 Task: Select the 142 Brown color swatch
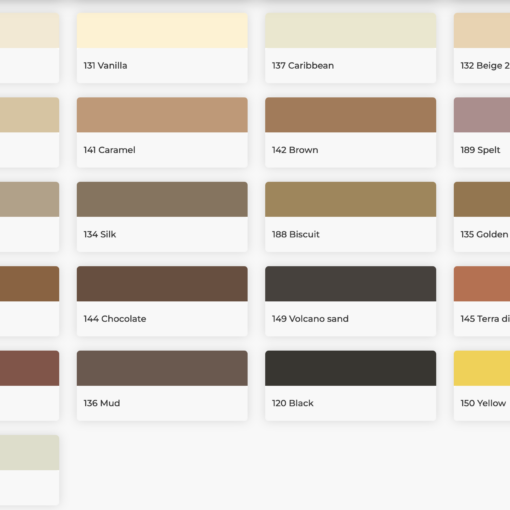tap(350, 115)
